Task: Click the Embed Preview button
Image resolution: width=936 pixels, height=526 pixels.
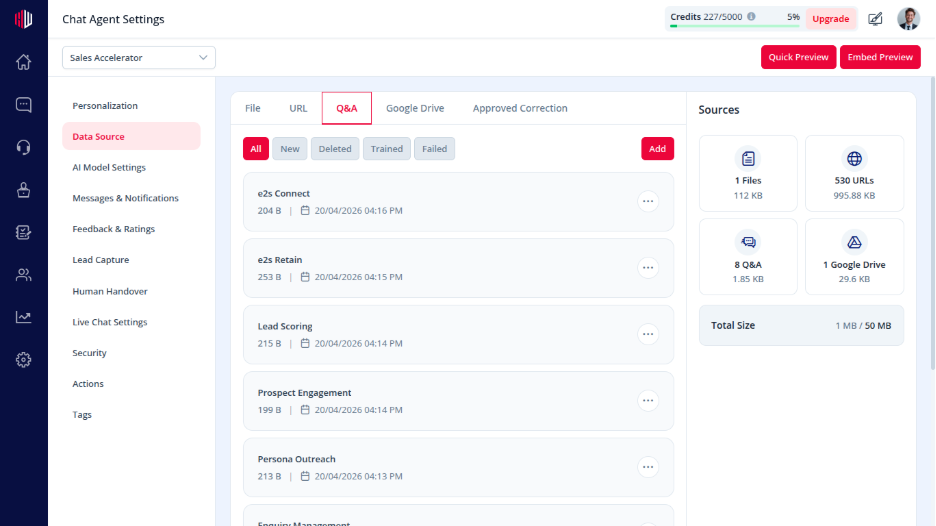Action: click(x=880, y=57)
